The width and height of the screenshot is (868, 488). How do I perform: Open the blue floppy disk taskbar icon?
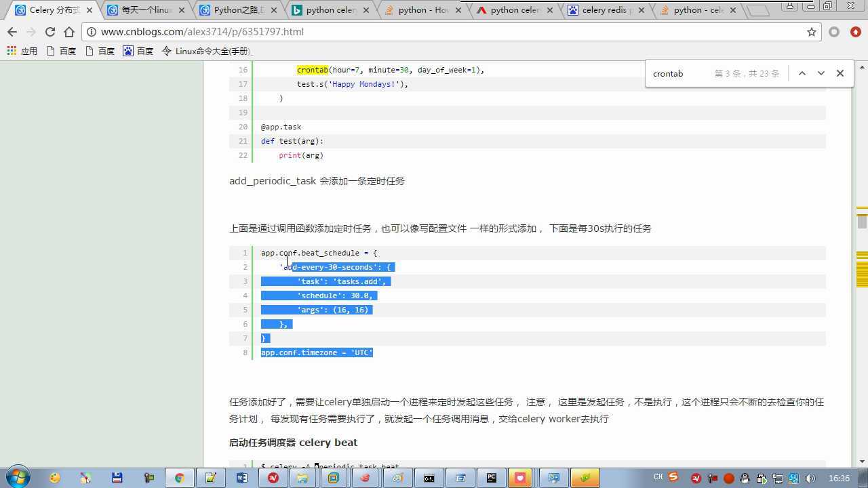coord(117,478)
